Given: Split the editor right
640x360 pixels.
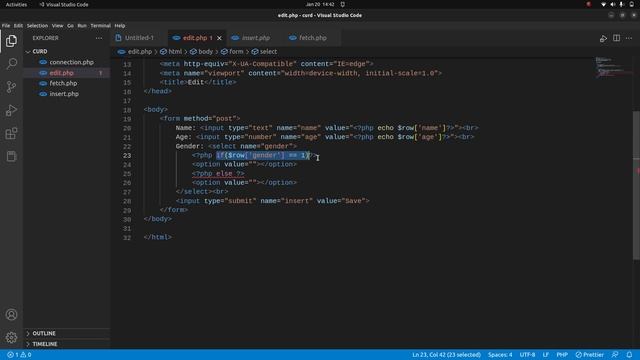Looking at the screenshot, I should (616, 38).
